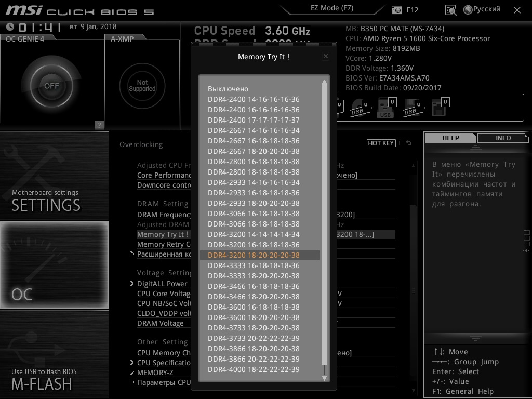Choose DDR4-2400 14-16-16-16-36 preset
The image size is (532, 399).
260,99
